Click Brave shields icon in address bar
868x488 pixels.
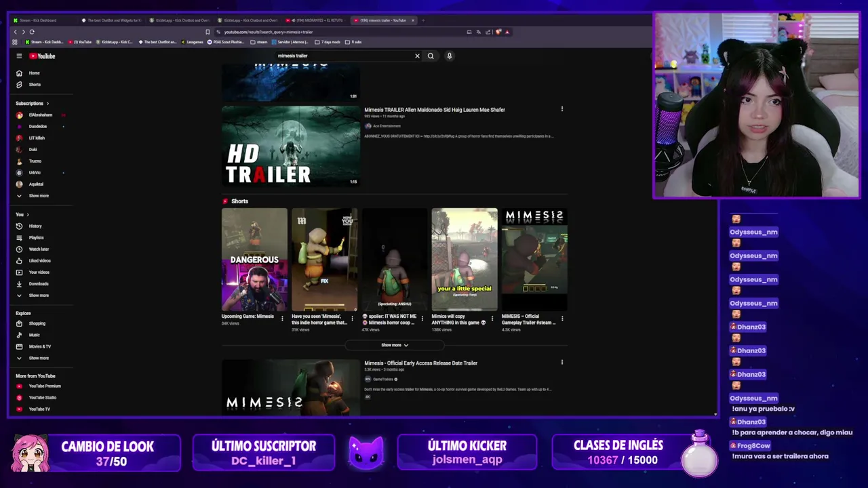tap(498, 32)
